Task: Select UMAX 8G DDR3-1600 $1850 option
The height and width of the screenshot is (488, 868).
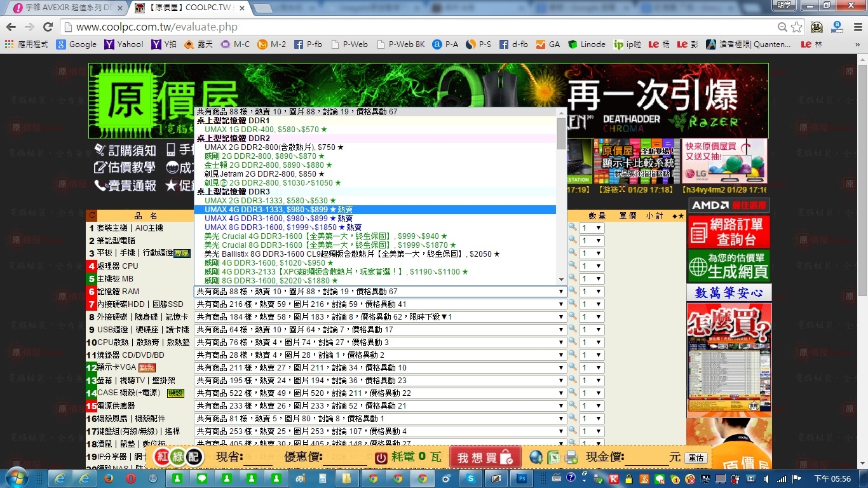Action: pyautogui.click(x=375, y=227)
